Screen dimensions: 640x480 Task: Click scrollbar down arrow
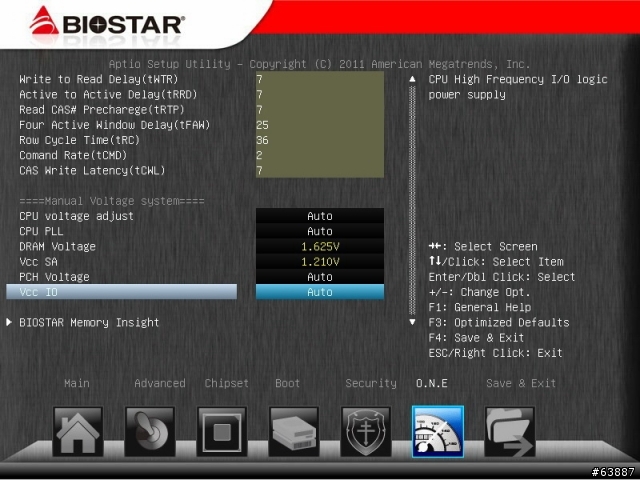pyautogui.click(x=412, y=322)
